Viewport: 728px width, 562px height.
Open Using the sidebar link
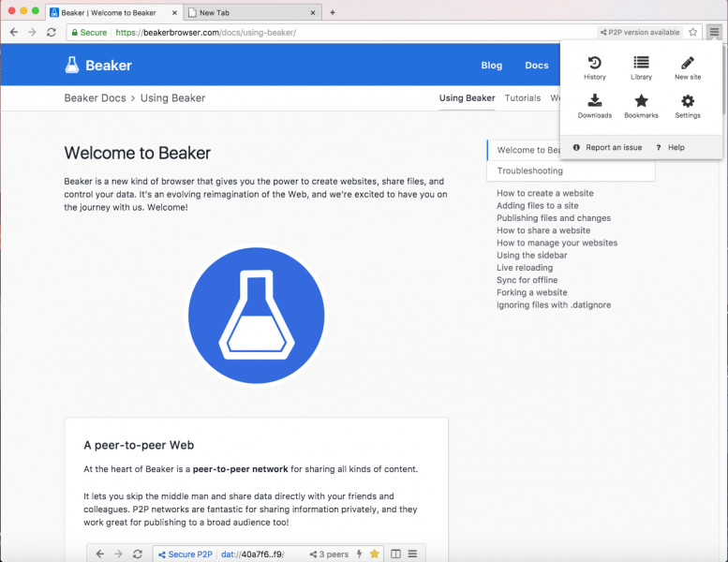[x=532, y=256]
